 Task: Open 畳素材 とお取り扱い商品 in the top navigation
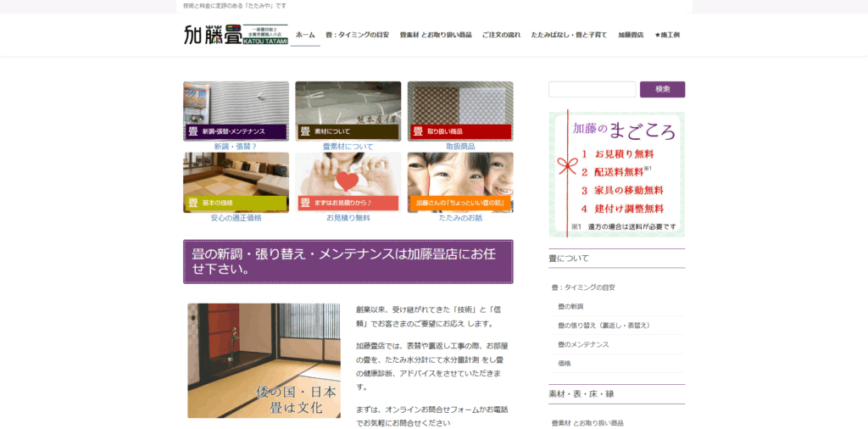click(x=436, y=35)
